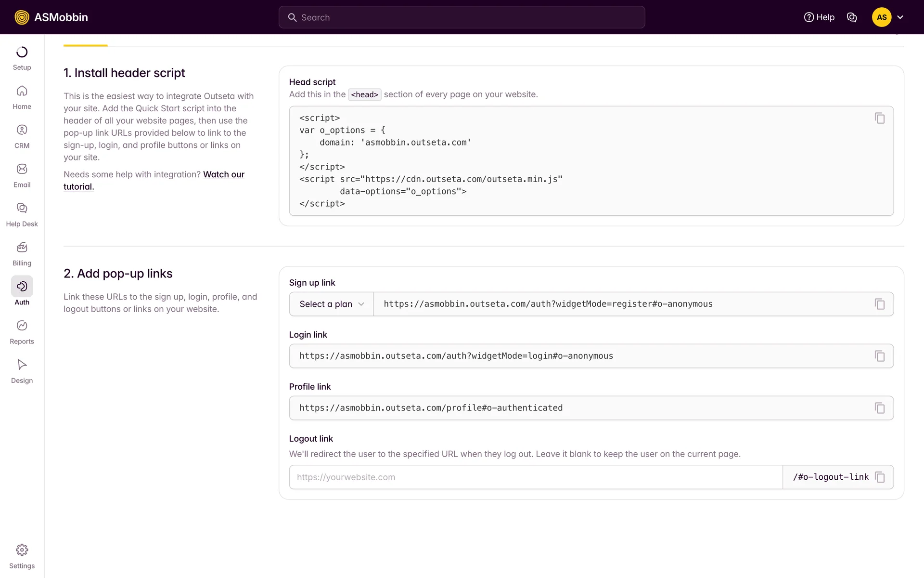Expand the Select a plan dropdown

pyautogui.click(x=331, y=304)
